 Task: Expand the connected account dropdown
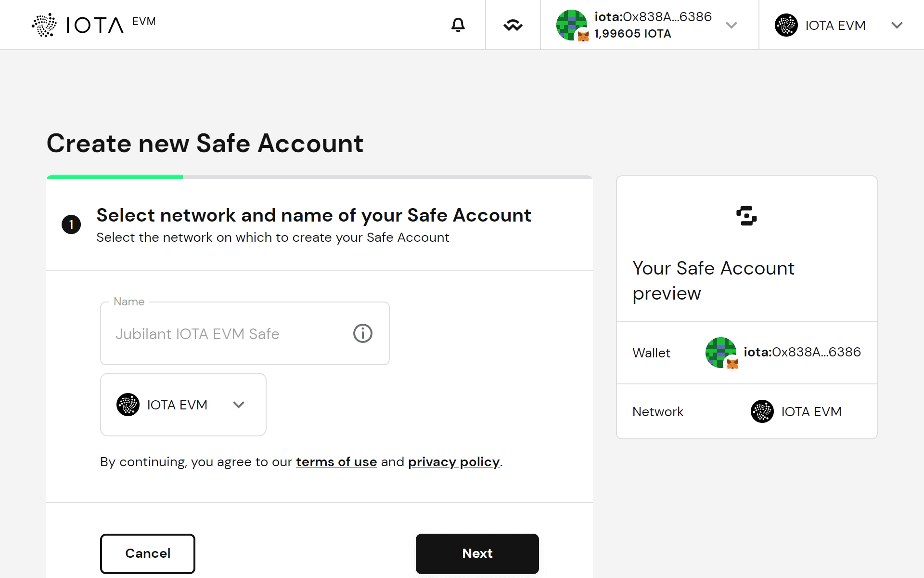(x=731, y=25)
